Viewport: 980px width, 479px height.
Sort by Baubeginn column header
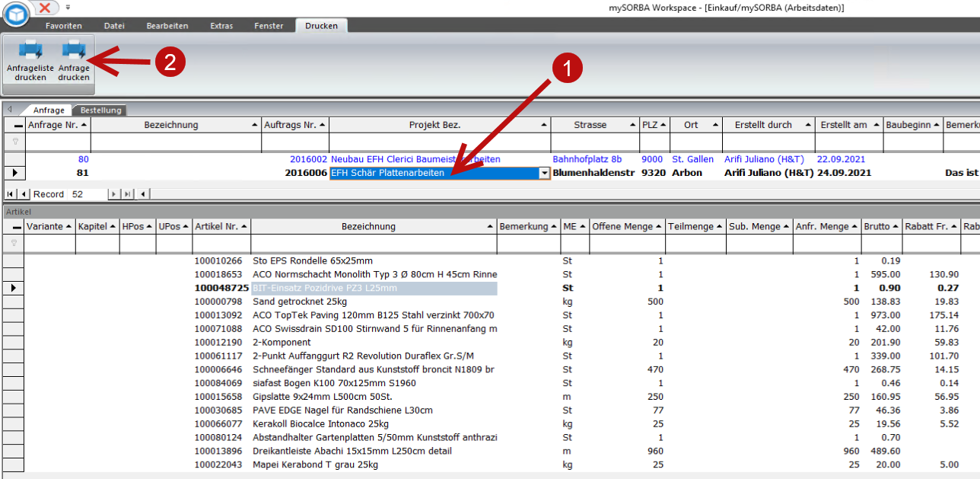click(x=913, y=125)
